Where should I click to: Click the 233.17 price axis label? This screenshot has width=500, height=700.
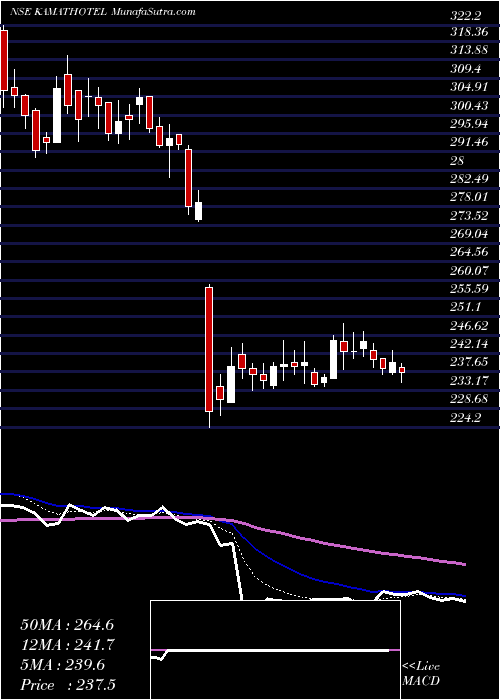(470, 381)
